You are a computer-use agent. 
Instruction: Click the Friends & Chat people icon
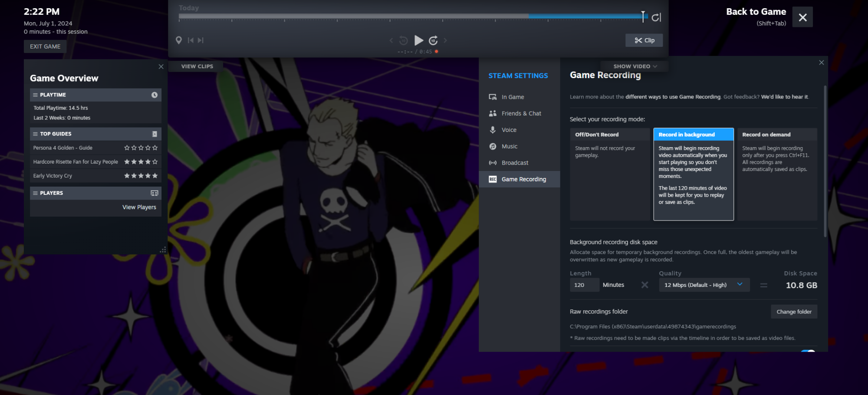(493, 114)
